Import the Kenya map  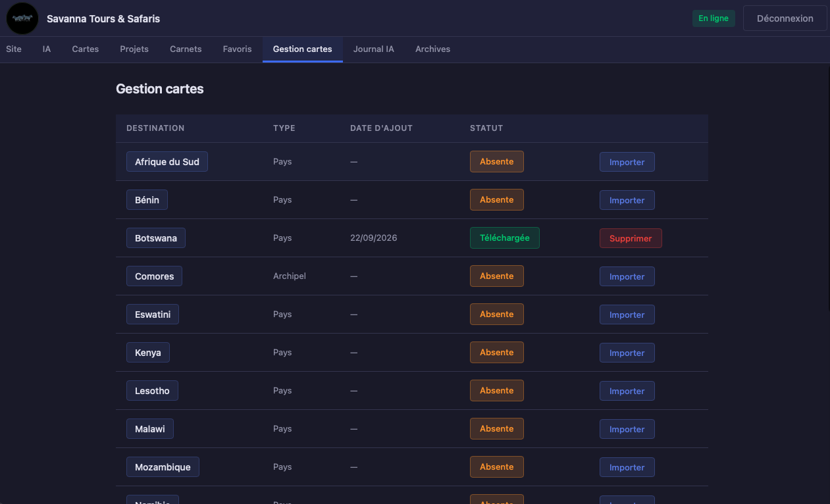pos(627,353)
